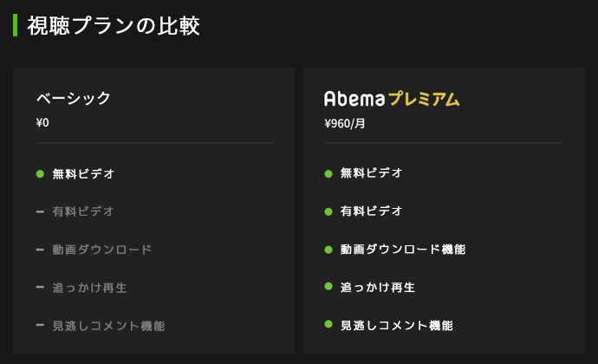Click the ¥960/月 price text
The width and height of the screenshot is (598, 364).
[345, 124]
